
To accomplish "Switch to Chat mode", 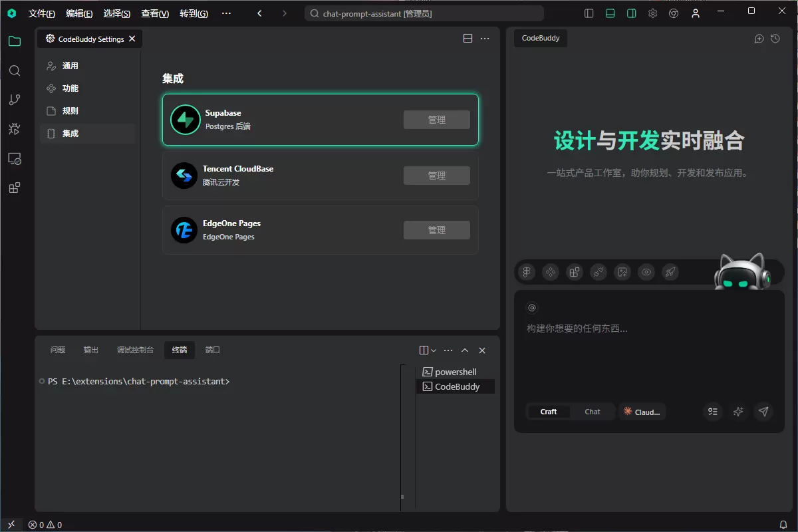I will pyautogui.click(x=593, y=412).
